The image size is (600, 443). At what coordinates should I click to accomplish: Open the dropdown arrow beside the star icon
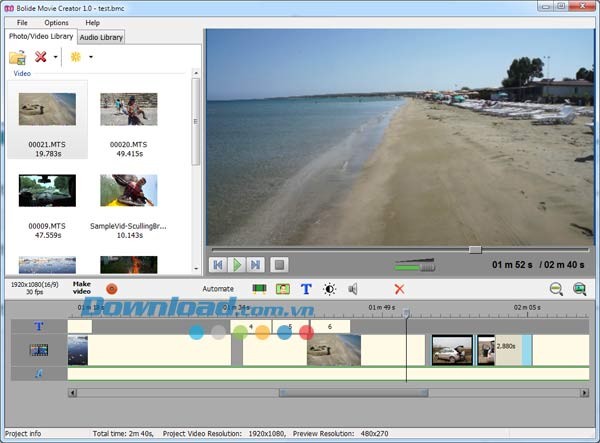coord(91,57)
